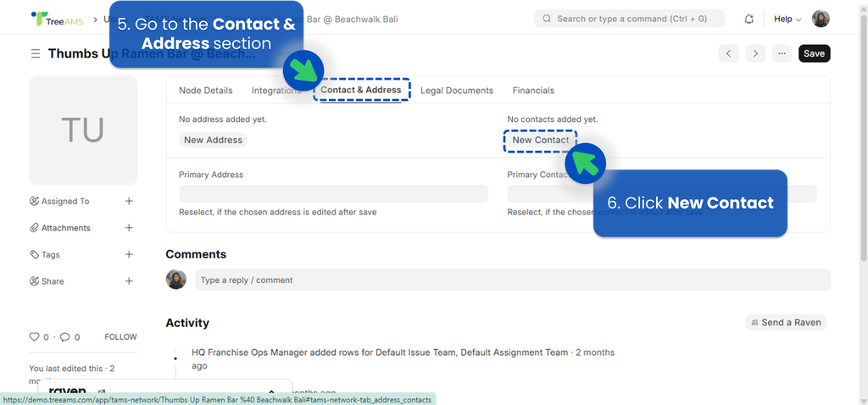Screen dimensions: 868x405
Task: Click the comment reply input box
Action: point(512,280)
